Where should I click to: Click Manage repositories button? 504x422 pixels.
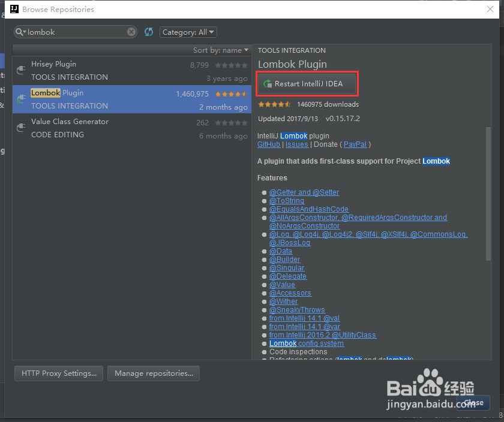[x=154, y=373]
